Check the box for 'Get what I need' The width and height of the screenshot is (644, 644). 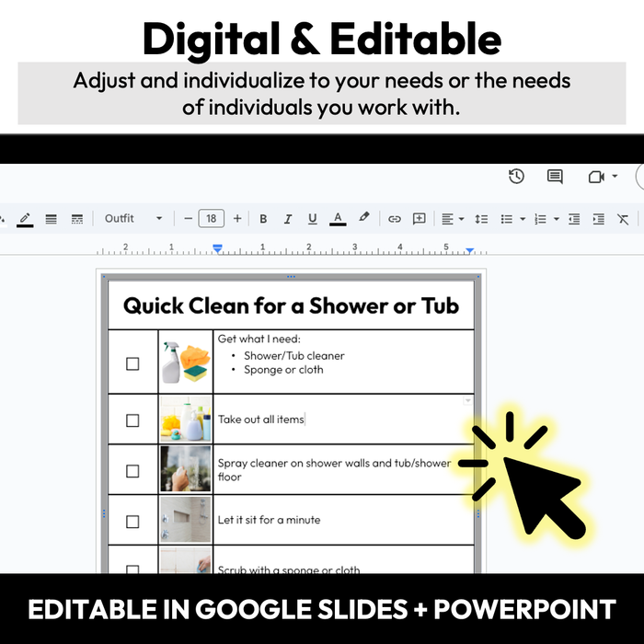click(x=132, y=363)
